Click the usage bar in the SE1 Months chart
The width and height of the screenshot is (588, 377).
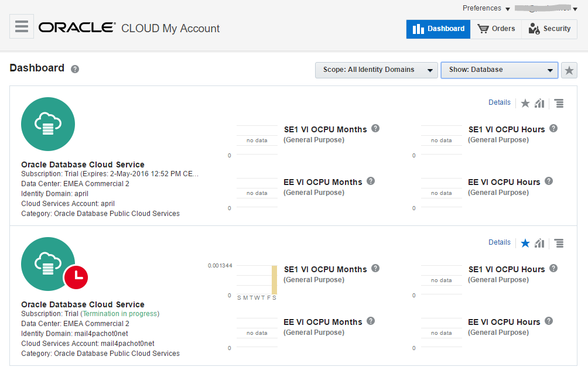(x=275, y=280)
